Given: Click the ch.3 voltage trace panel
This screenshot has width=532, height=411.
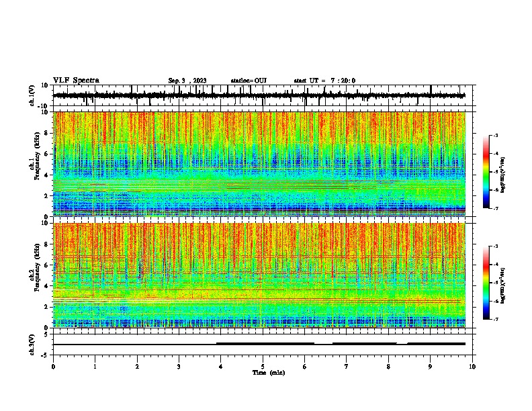Looking at the screenshot, I should point(263,345).
